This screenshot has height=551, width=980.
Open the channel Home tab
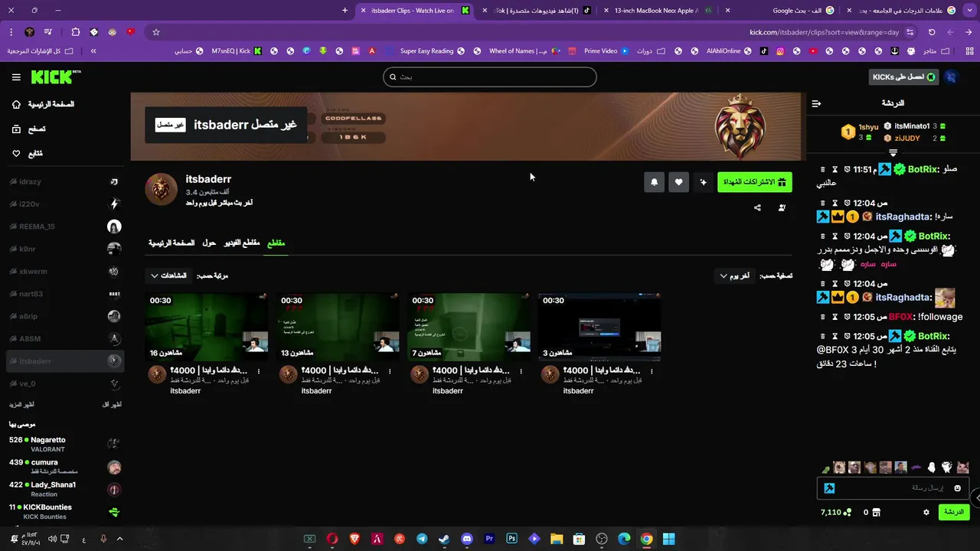coord(171,243)
